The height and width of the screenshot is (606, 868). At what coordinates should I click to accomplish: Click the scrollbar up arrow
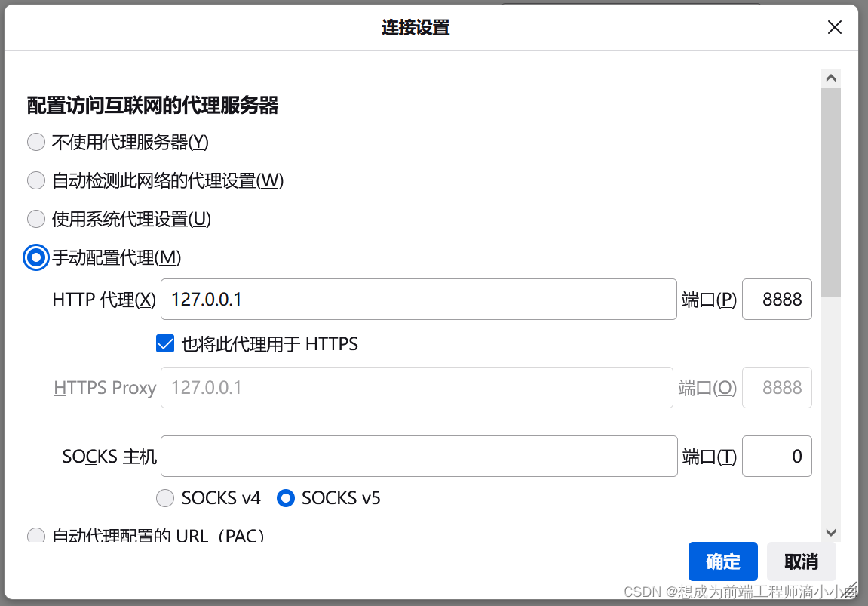(831, 76)
